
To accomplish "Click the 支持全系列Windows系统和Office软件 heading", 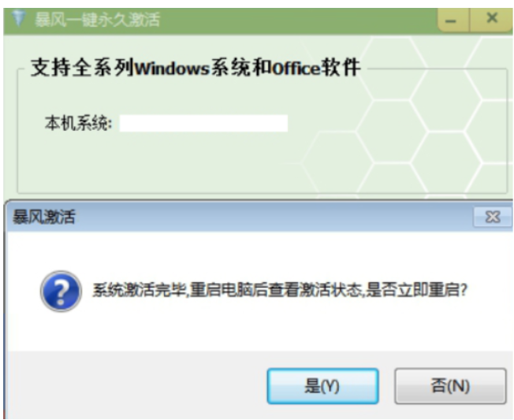I will coord(196,68).
